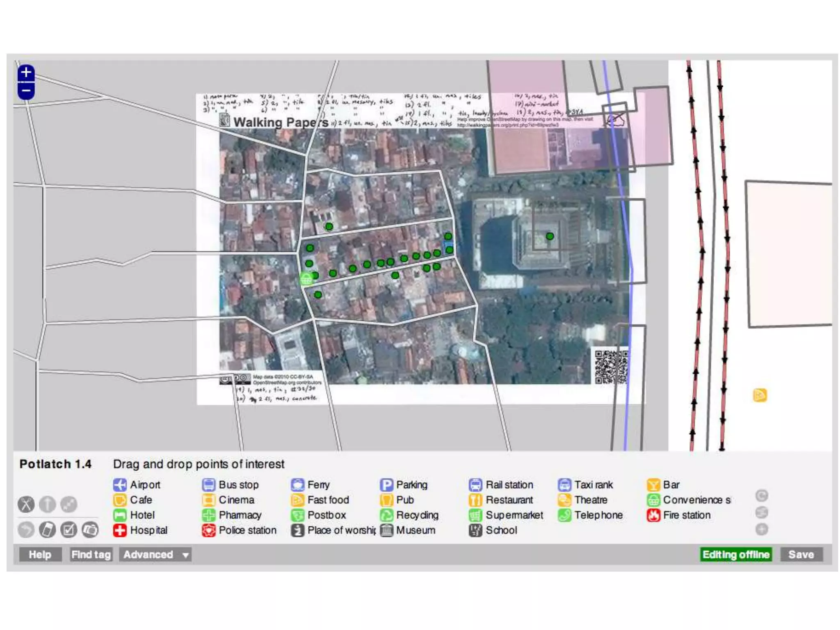Image resolution: width=840 pixels, height=630 pixels.
Task: Zoom out with the minus button
Action: (x=26, y=91)
